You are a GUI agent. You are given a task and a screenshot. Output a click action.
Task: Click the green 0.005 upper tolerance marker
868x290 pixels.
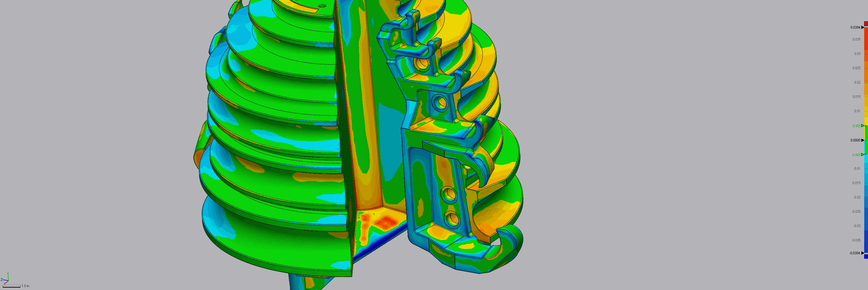pyautogui.click(x=863, y=126)
